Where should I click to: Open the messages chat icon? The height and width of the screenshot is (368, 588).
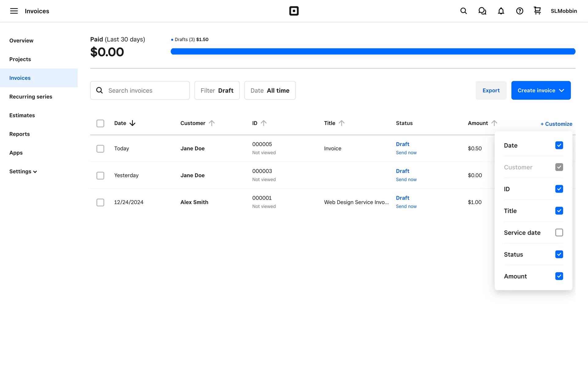pos(482,11)
